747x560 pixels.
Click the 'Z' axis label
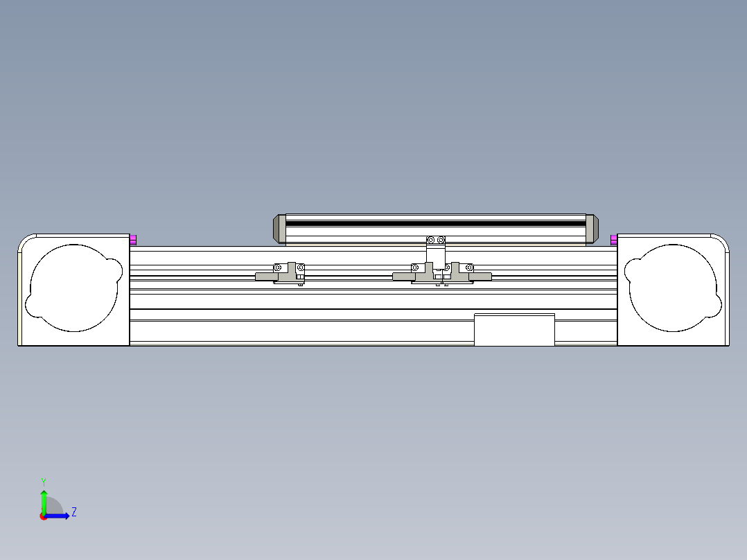[x=74, y=512]
